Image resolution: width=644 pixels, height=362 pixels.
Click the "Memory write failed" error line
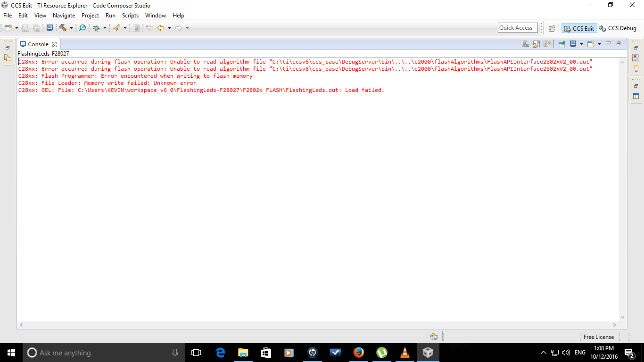(107, 83)
